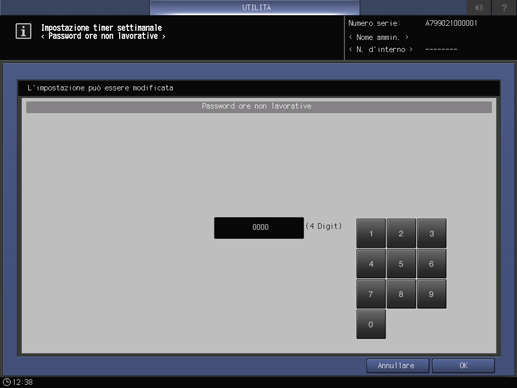517x388 pixels.
Task: Tap keypad digit 9
Action: pos(431,294)
